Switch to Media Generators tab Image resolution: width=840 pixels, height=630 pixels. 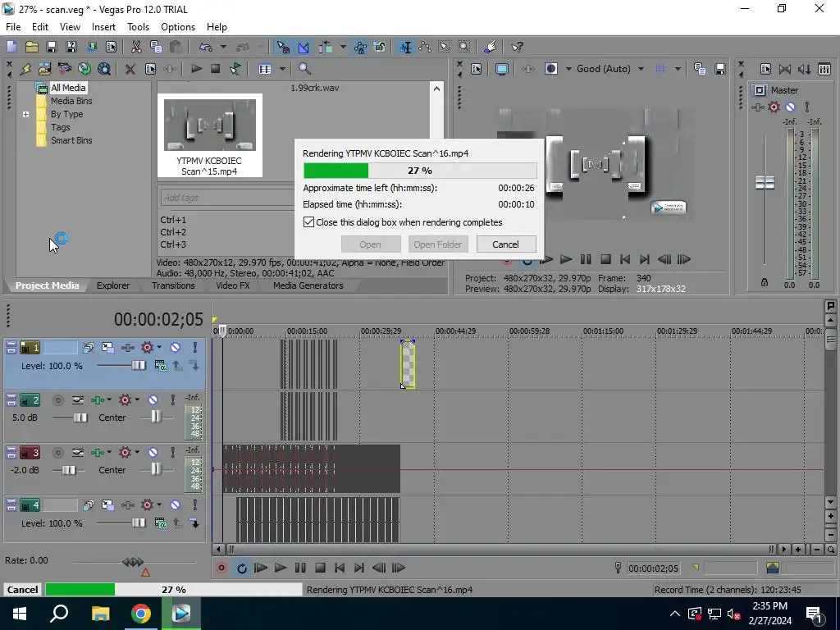coord(308,285)
